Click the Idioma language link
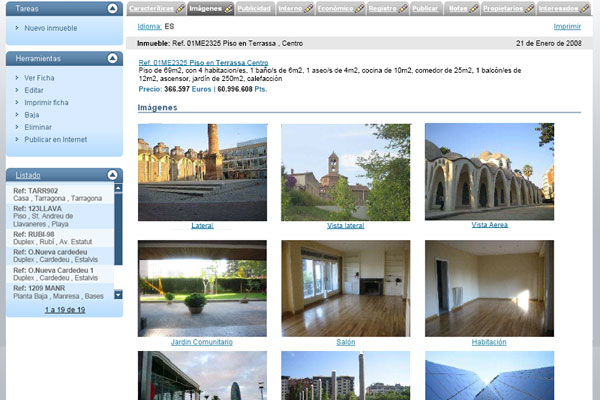 (149, 27)
